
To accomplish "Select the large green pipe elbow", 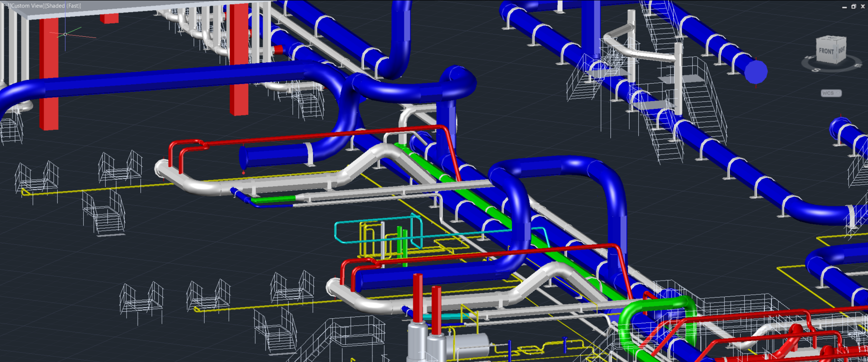I will tap(628, 326).
